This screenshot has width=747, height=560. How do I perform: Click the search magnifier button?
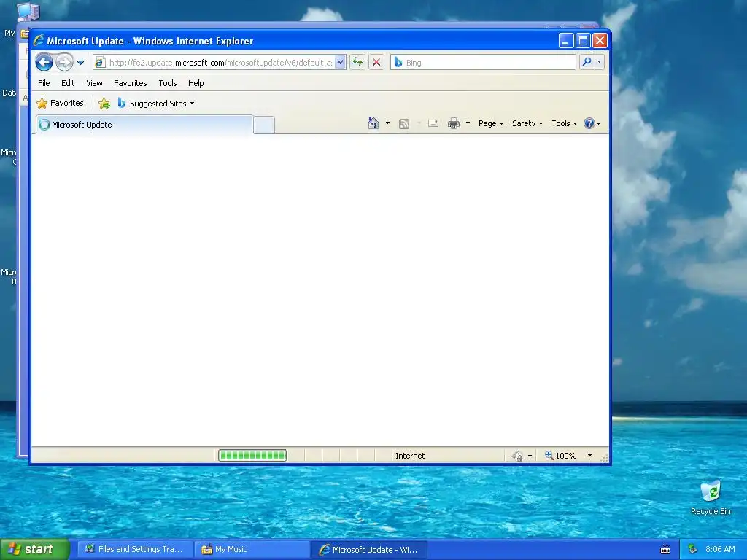tap(587, 62)
